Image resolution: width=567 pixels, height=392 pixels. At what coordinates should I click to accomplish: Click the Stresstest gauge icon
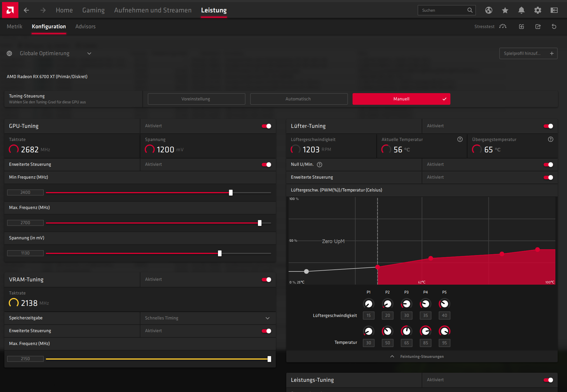503,26
